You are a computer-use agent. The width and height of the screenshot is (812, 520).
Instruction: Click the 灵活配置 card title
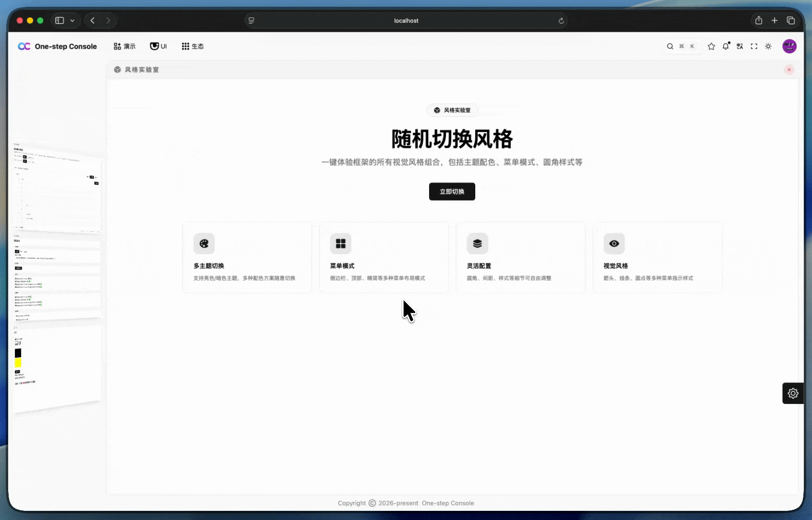click(479, 266)
